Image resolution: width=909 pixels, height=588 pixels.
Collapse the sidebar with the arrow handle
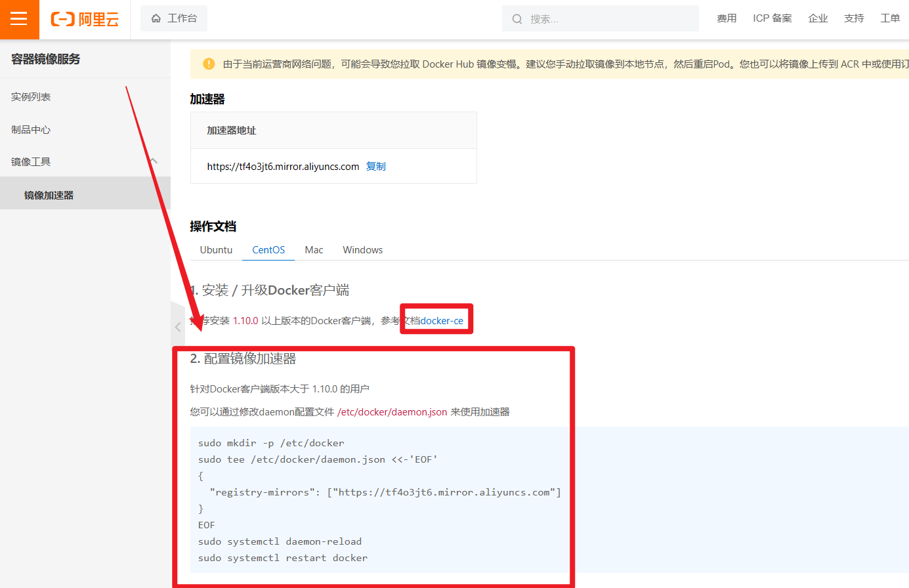tap(178, 326)
